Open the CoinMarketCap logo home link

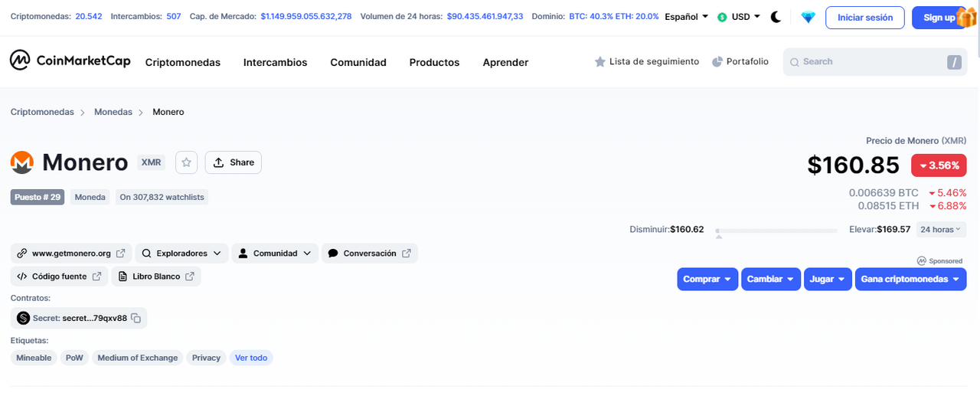click(x=70, y=61)
